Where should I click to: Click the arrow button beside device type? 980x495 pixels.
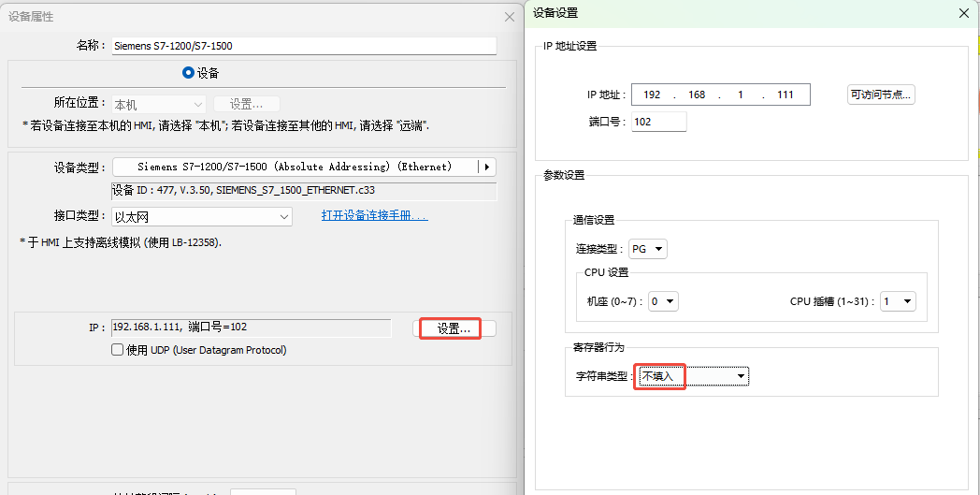pos(486,167)
